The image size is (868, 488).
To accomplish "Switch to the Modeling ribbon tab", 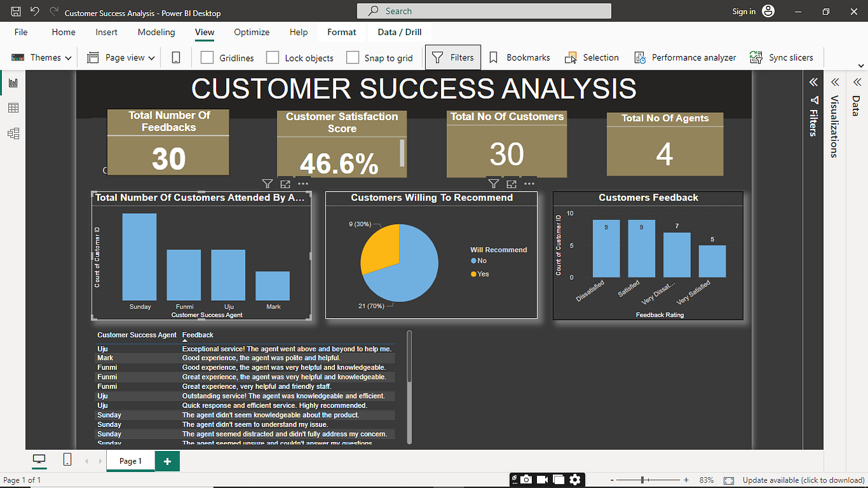I will 156,32.
